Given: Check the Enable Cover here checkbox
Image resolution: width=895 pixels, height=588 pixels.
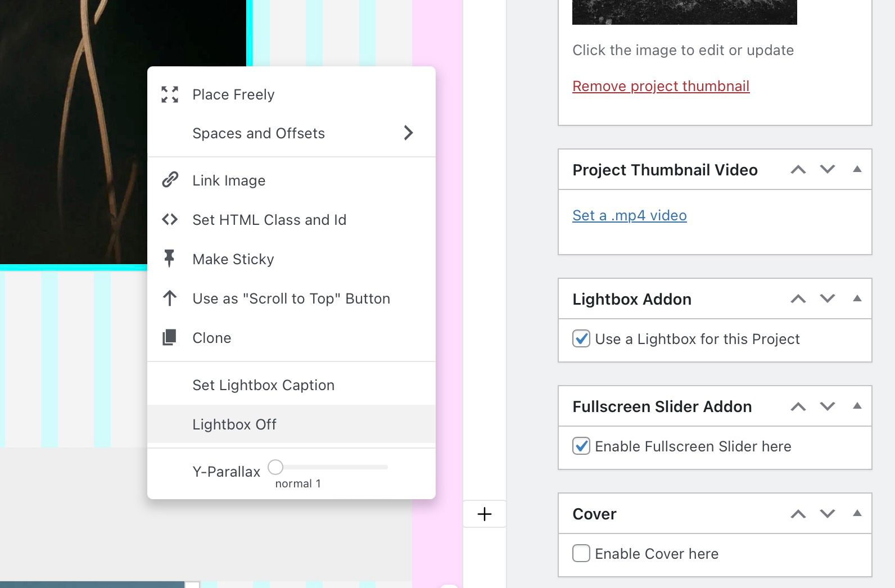Looking at the screenshot, I should tap(581, 554).
